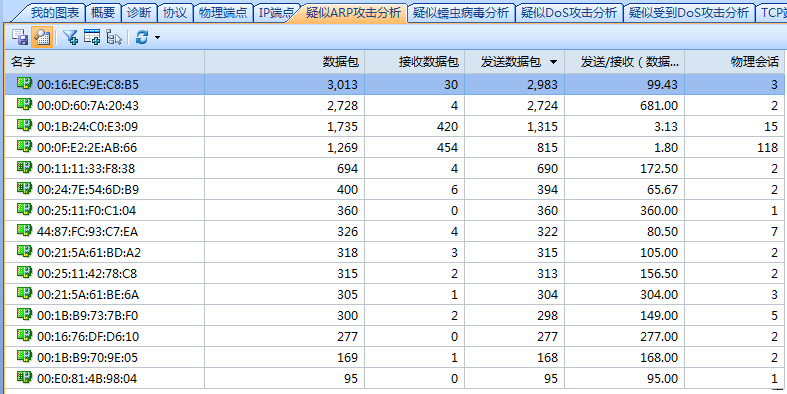This screenshot has height=394, width=787.
Task: Select the MAC address 00:25:11:F0:C1:04
Action: coord(86,211)
